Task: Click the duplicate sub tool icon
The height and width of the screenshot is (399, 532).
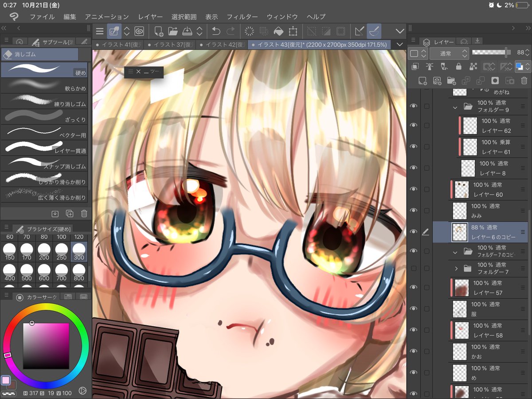Action: click(70, 214)
